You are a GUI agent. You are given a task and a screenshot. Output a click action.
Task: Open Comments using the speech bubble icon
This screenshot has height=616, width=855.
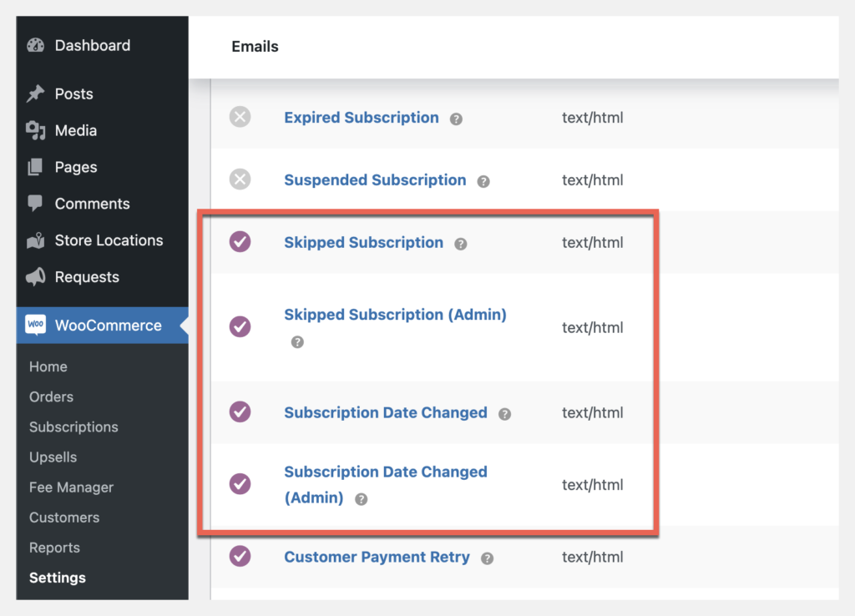pyautogui.click(x=35, y=204)
